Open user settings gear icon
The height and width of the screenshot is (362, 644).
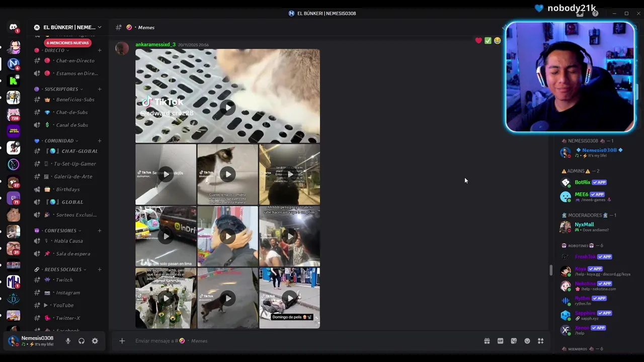coord(95,341)
